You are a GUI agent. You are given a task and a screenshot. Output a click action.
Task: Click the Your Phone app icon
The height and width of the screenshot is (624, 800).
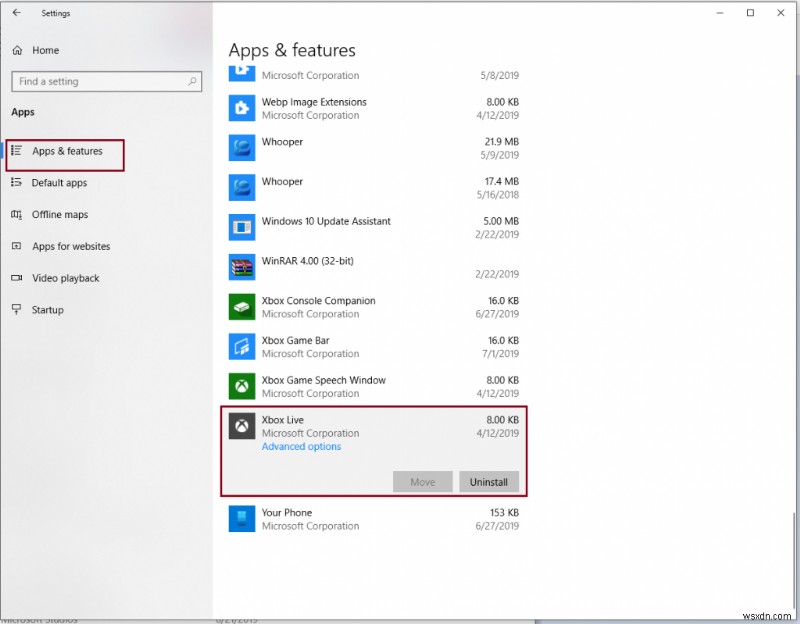pos(242,518)
